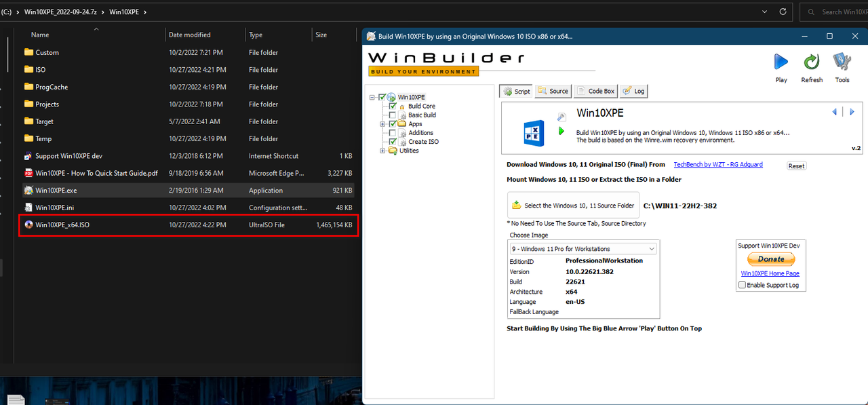Click Select the Windows 10, 11 Source Folder
Viewport: 868px width, 405px height.
(573, 206)
